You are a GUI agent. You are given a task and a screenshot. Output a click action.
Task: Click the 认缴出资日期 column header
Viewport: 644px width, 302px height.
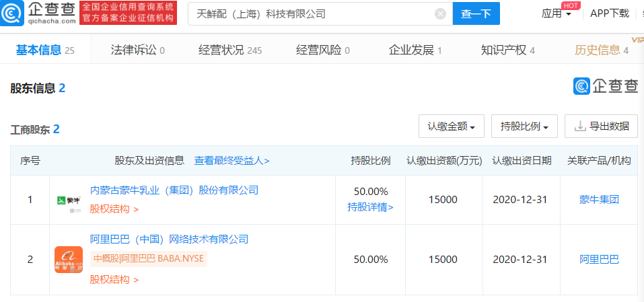522,161
